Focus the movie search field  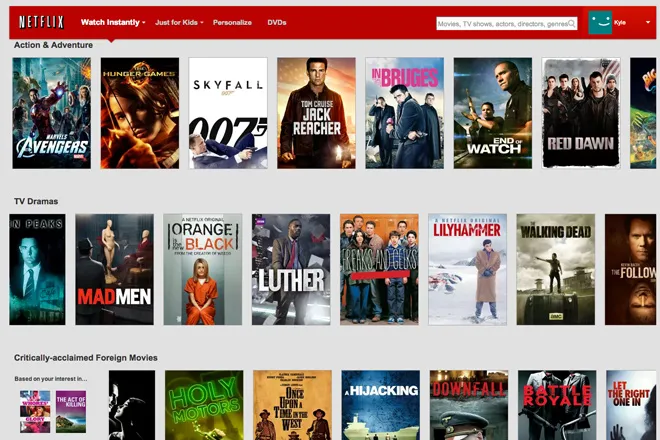coord(506,24)
